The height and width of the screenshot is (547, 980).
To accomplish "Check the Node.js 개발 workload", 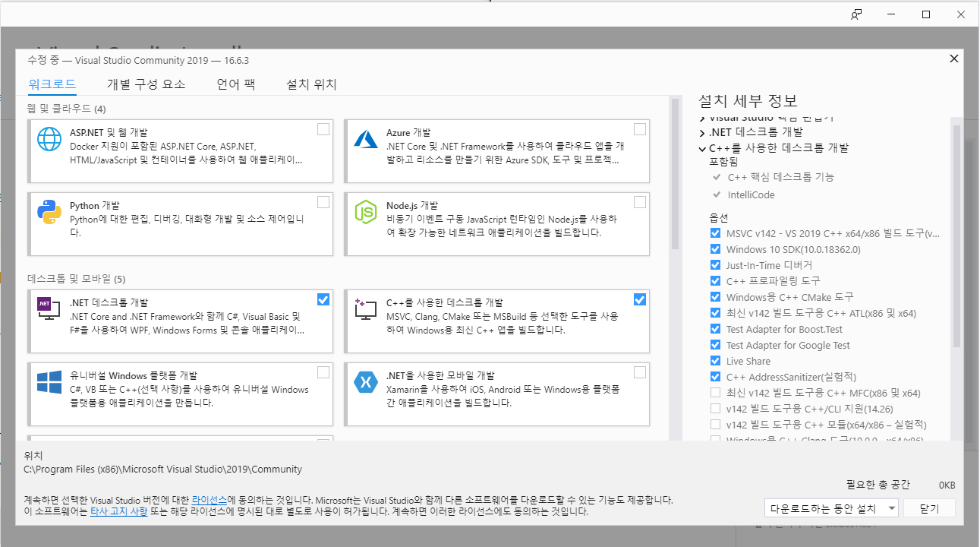I will click(640, 201).
